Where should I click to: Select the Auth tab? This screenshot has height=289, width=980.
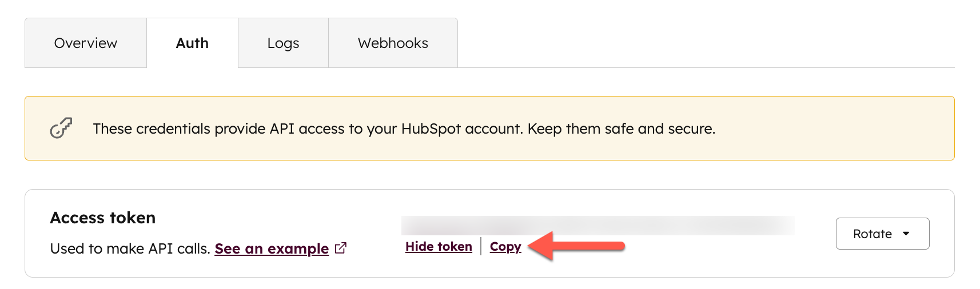pyautogui.click(x=192, y=43)
